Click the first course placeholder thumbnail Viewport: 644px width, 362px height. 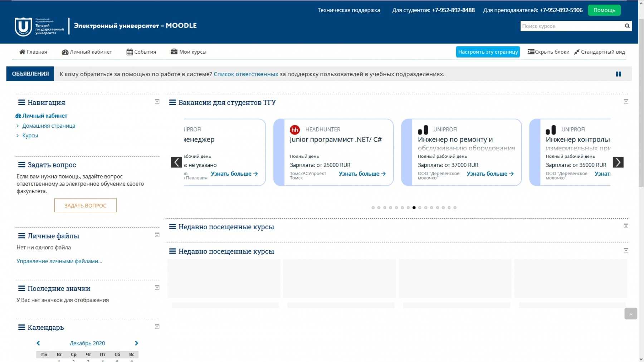pyautogui.click(x=224, y=278)
